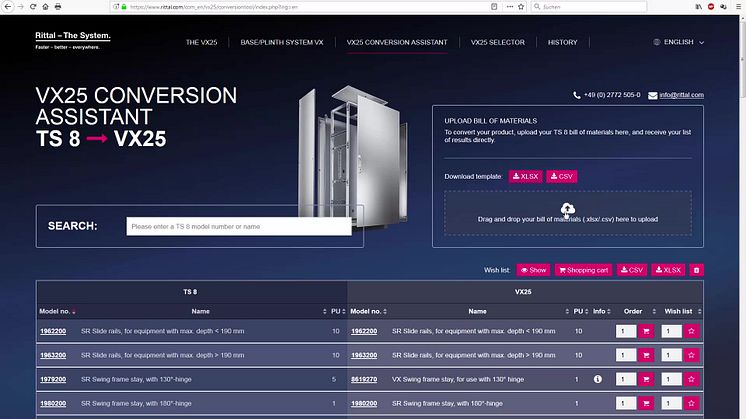Show the wish list with the eye button
The width and height of the screenshot is (746, 419).
533,270
